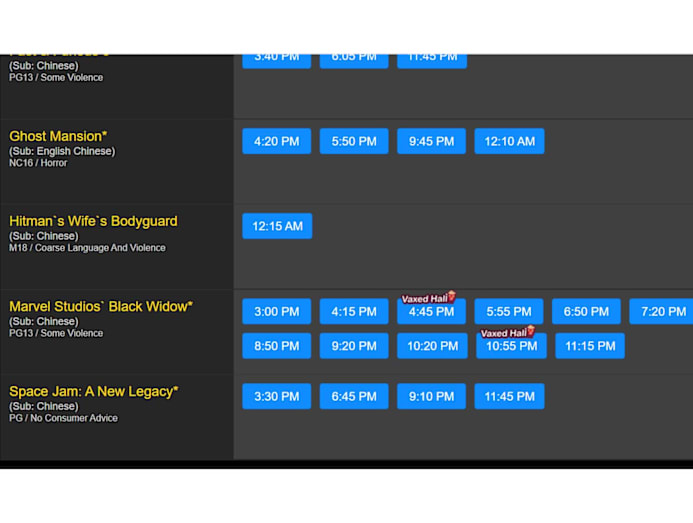Click the Vaxed Hall badge above 10:55 PM

[x=508, y=333]
